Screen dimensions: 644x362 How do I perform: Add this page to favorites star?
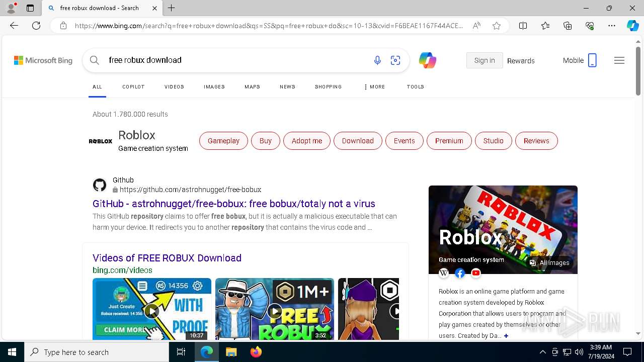(497, 26)
